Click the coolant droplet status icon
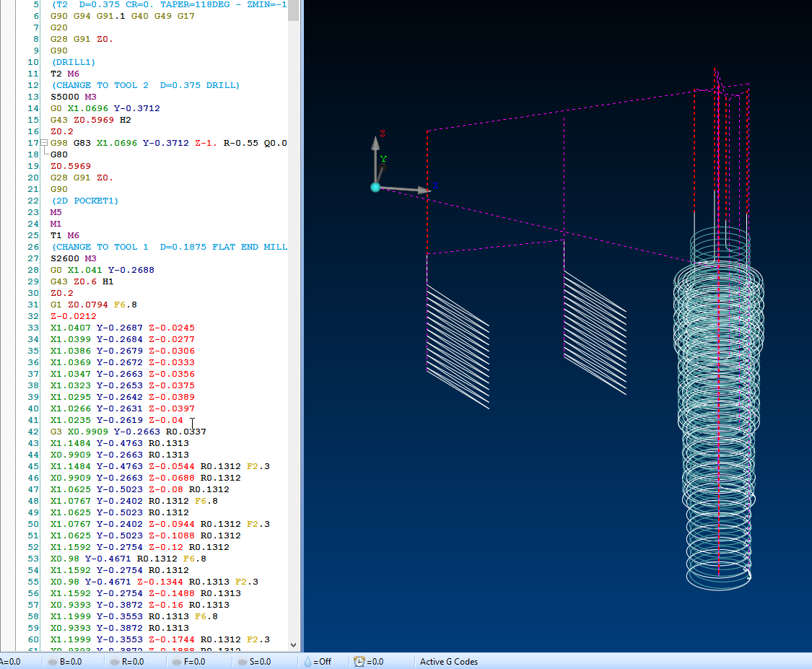812x669 pixels. click(307, 662)
